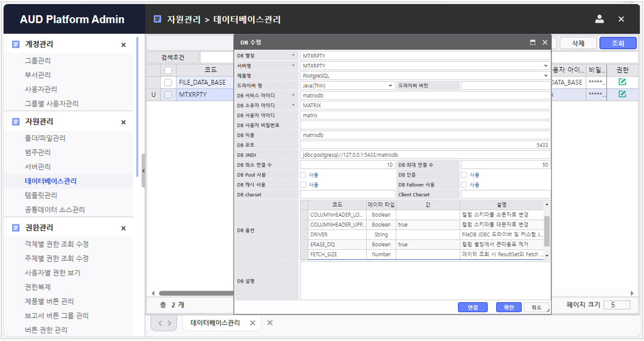The width and height of the screenshot is (644, 341).
Task: Click the DB 사용자 비밀번호 field
Action: tap(425, 125)
